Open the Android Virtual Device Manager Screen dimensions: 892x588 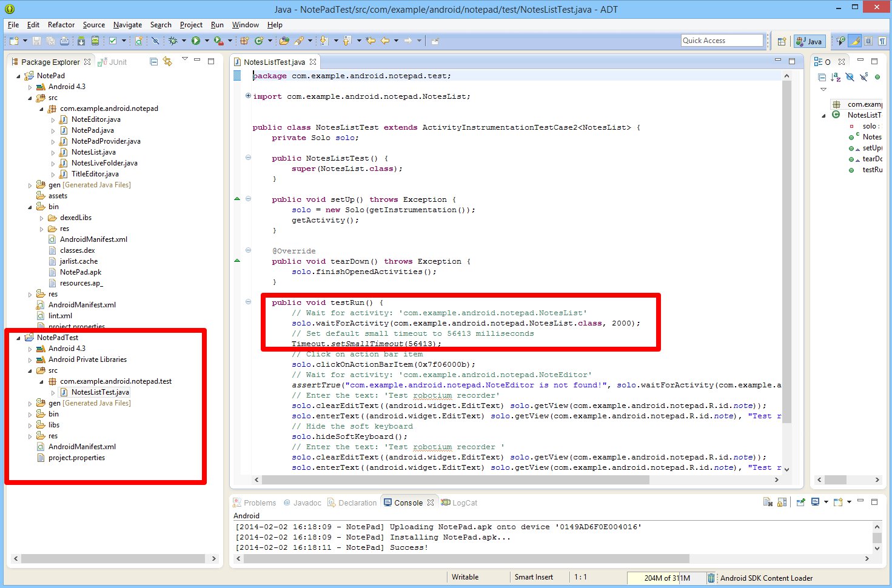(95, 41)
